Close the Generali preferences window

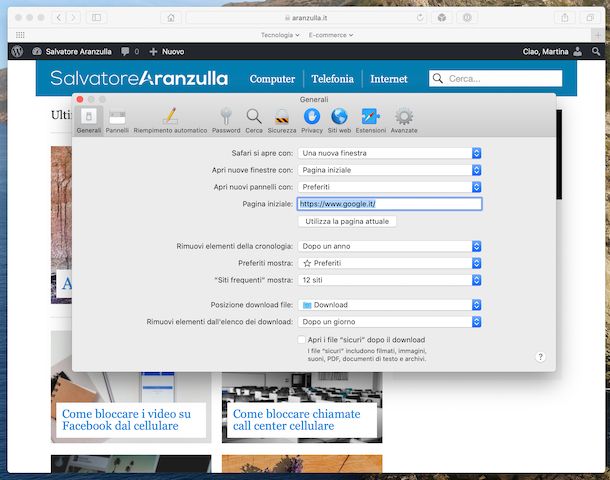click(x=80, y=99)
